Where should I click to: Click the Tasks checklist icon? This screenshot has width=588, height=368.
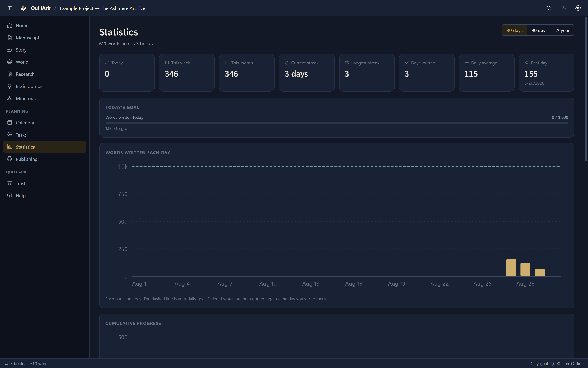click(x=10, y=135)
